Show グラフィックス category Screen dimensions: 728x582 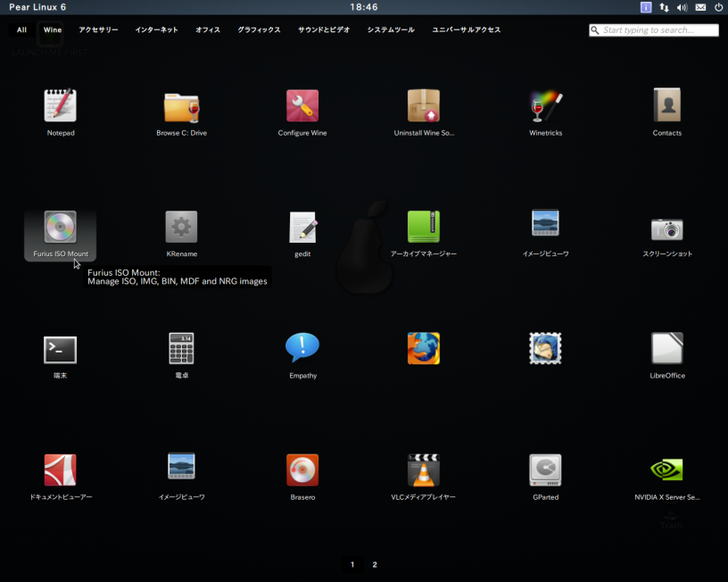pos(259,29)
